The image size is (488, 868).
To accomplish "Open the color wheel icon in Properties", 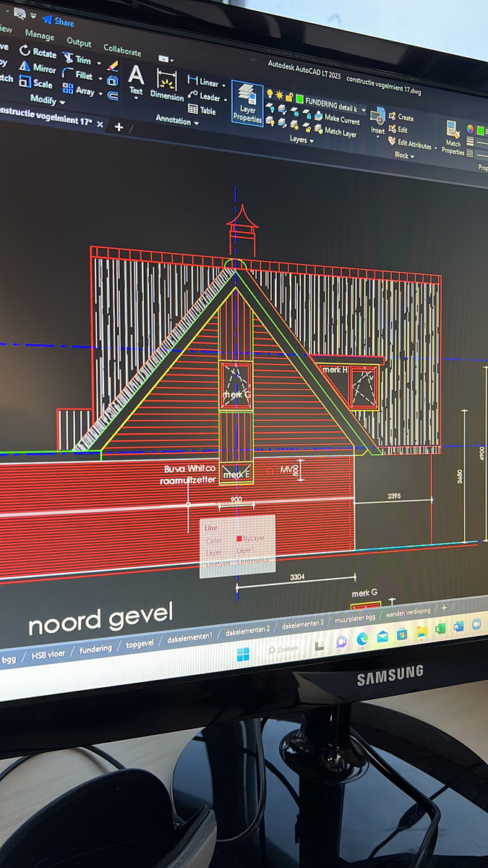I will [x=470, y=129].
